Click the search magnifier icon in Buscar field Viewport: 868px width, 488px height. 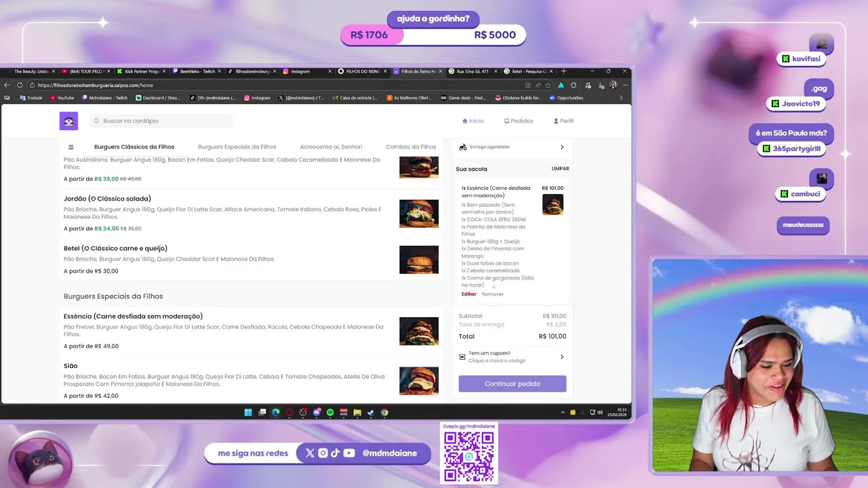click(x=97, y=121)
